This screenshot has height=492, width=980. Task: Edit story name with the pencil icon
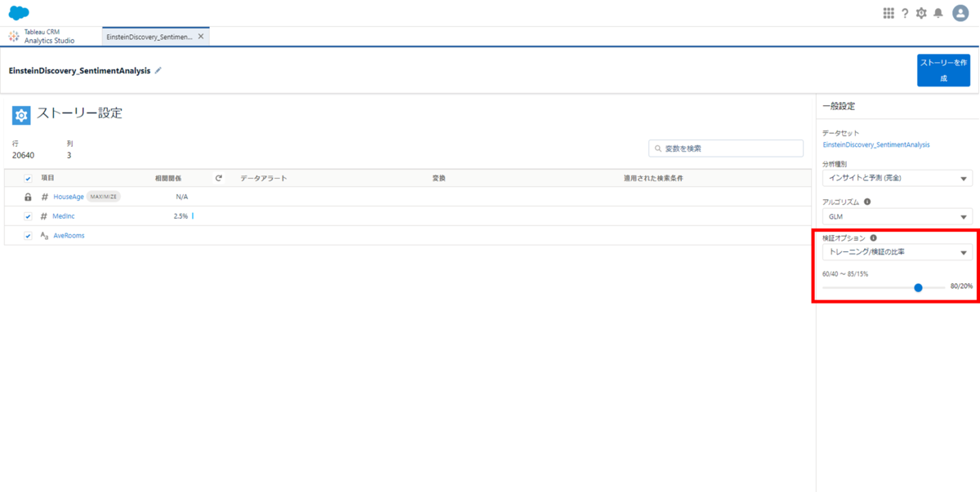[158, 70]
